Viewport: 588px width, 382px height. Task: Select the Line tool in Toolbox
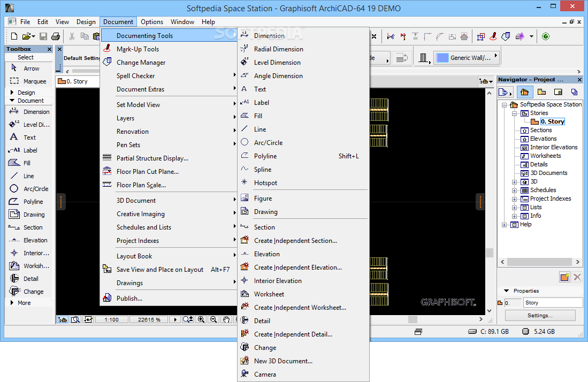[29, 176]
